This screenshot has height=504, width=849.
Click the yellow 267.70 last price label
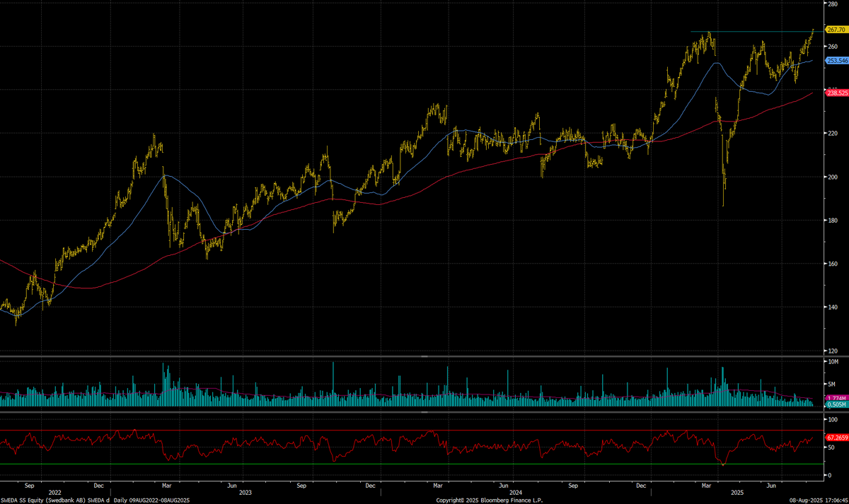click(x=836, y=30)
